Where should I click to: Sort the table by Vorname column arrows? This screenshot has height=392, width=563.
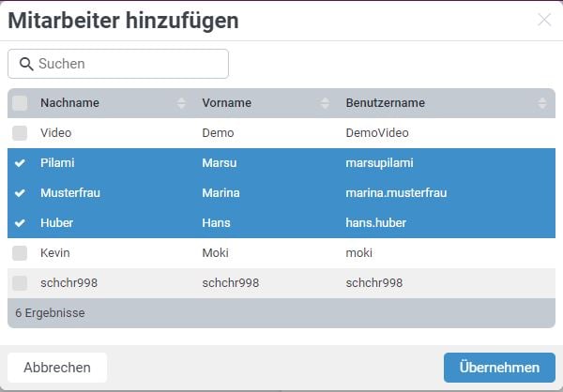pos(325,103)
